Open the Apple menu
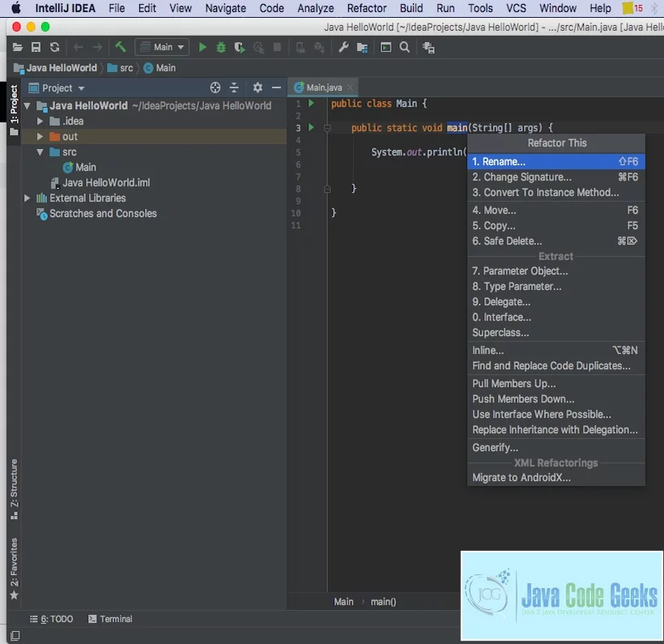Viewport: 664px width, 644px height. [16, 7]
